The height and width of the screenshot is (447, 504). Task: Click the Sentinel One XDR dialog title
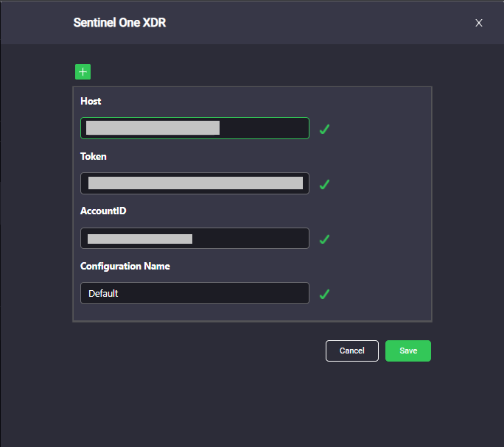coord(119,23)
